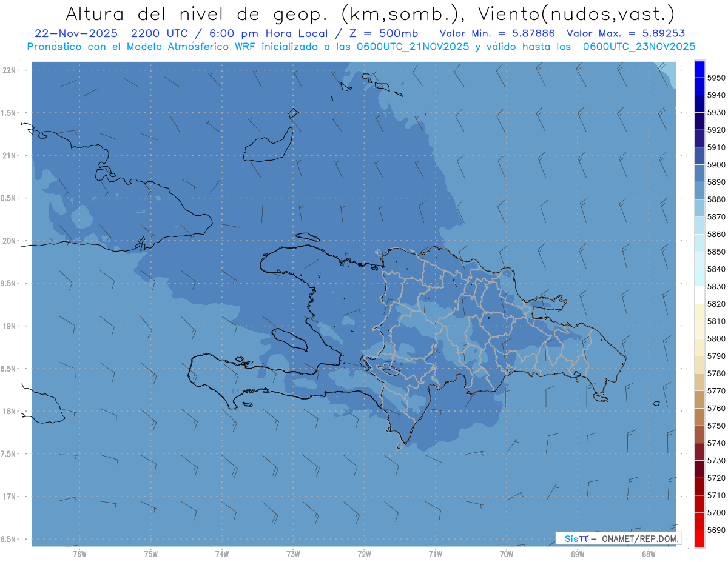Click the '5870' color bar value
Screen dimensions: 728x562
point(716,217)
